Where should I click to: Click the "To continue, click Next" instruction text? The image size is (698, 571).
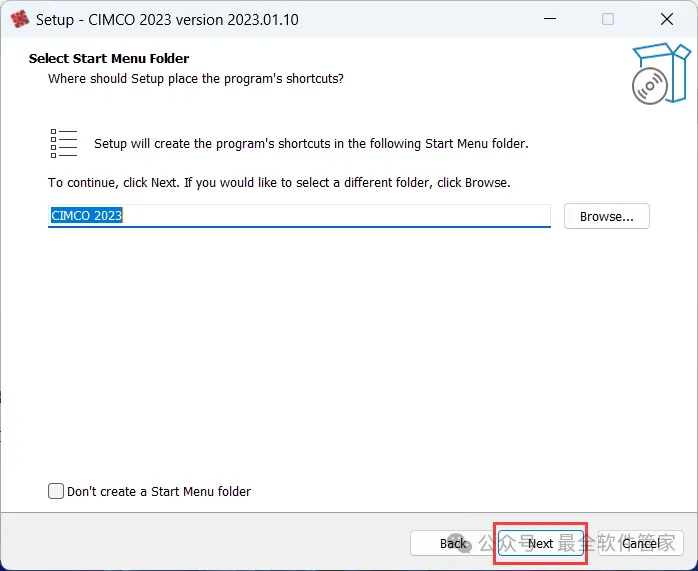[x=279, y=182]
